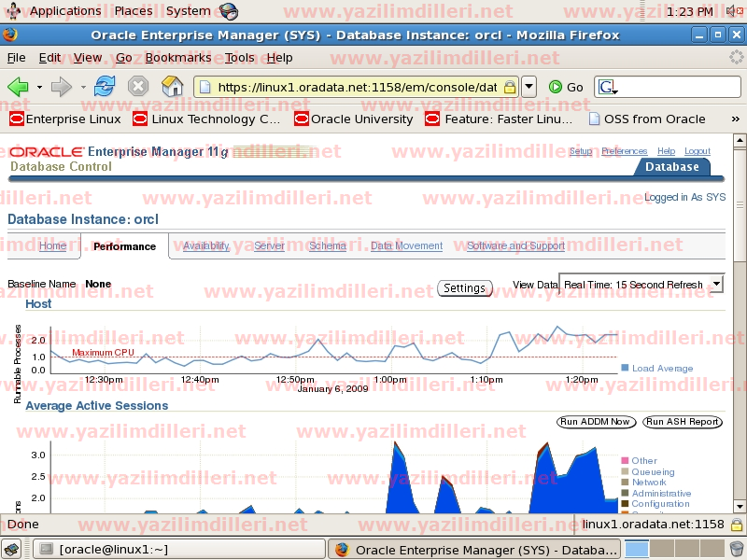
Task: Click the Stop loading icon
Action: click(x=138, y=87)
